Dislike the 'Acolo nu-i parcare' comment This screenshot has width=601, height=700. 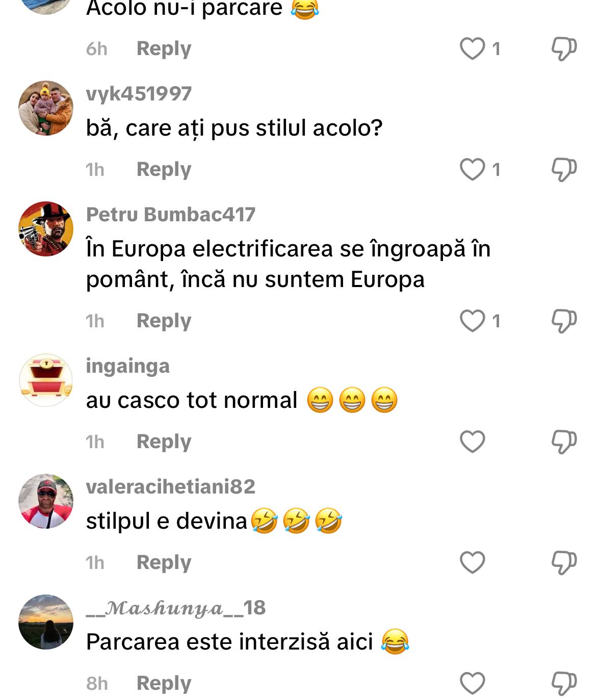pos(564,49)
